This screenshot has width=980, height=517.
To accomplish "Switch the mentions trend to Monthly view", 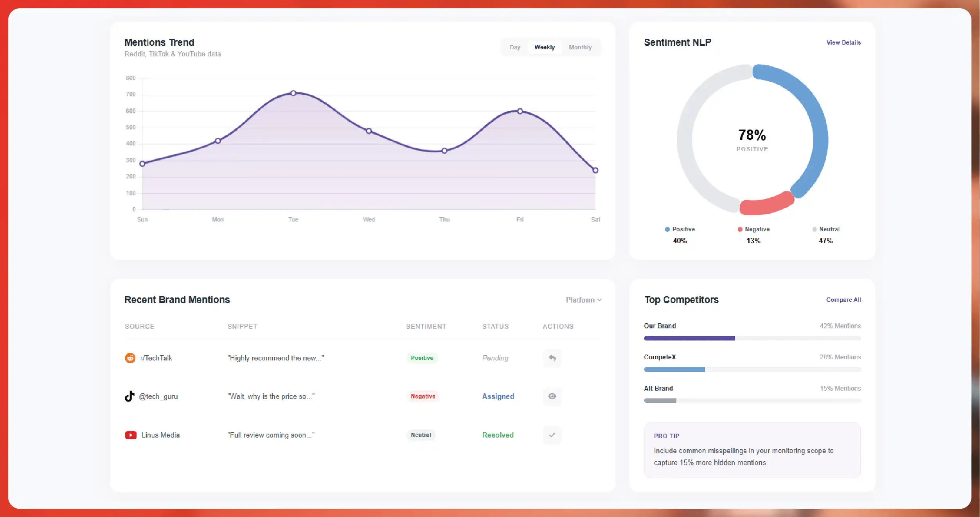I will point(580,47).
